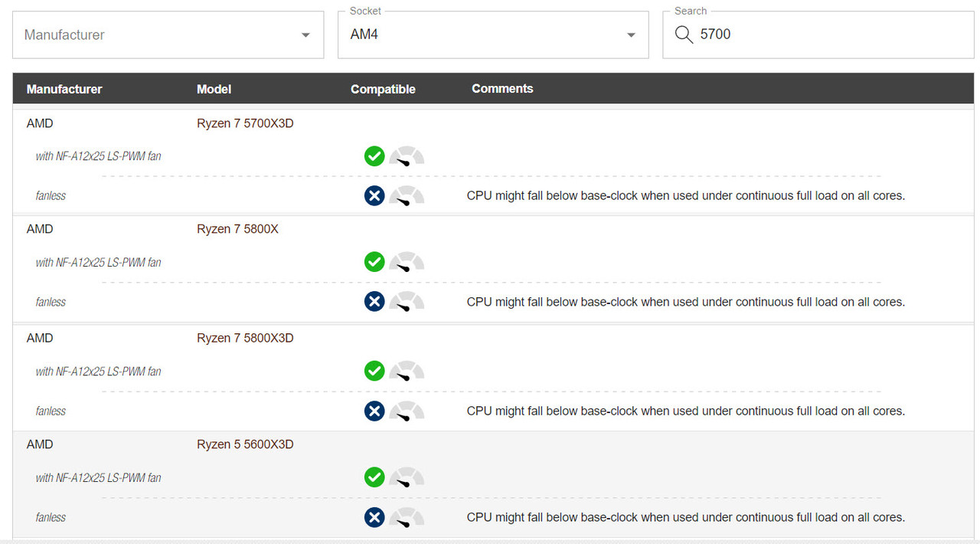This screenshot has width=980, height=544.
Task: Click 'fanless' label under Ryzen 7 5800X
Action: click(x=51, y=302)
